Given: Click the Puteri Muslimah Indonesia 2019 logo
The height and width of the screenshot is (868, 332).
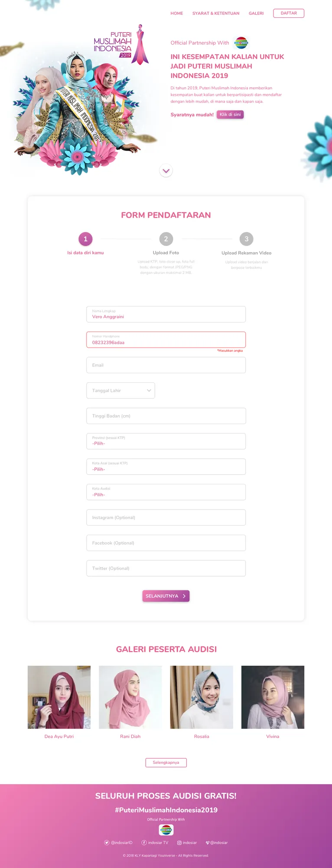Looking at the screenshot, I should (x=121, y=45).
